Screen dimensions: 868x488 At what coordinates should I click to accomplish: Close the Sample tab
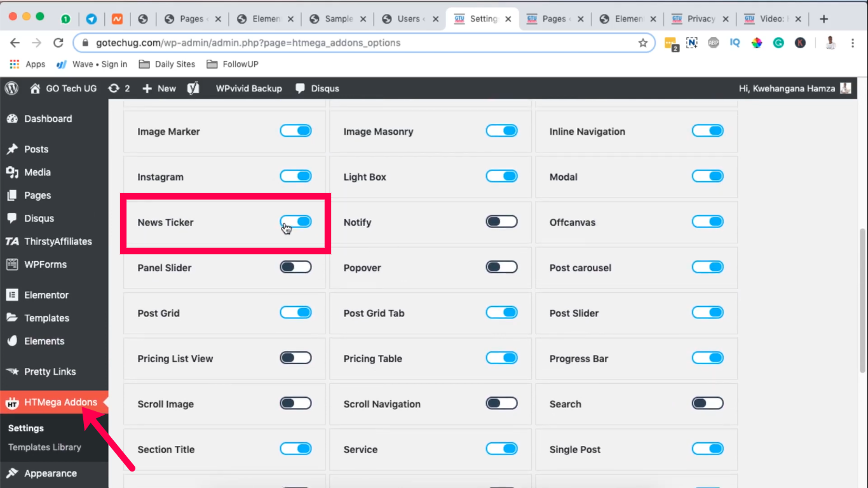[363, 19]
